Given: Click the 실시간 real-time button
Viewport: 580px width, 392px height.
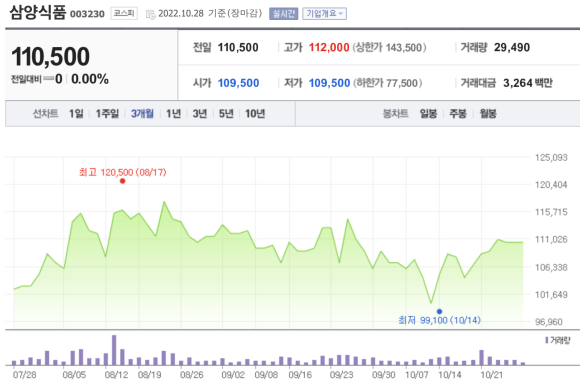Looking at the screenshot, I should click(283, 14).
